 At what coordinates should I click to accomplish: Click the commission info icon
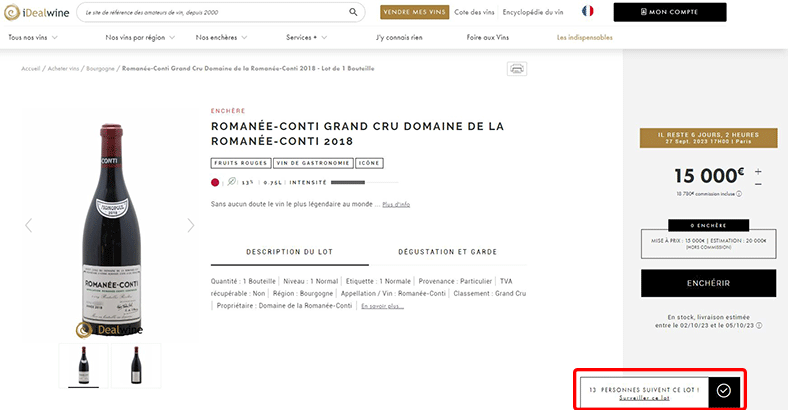739,193
